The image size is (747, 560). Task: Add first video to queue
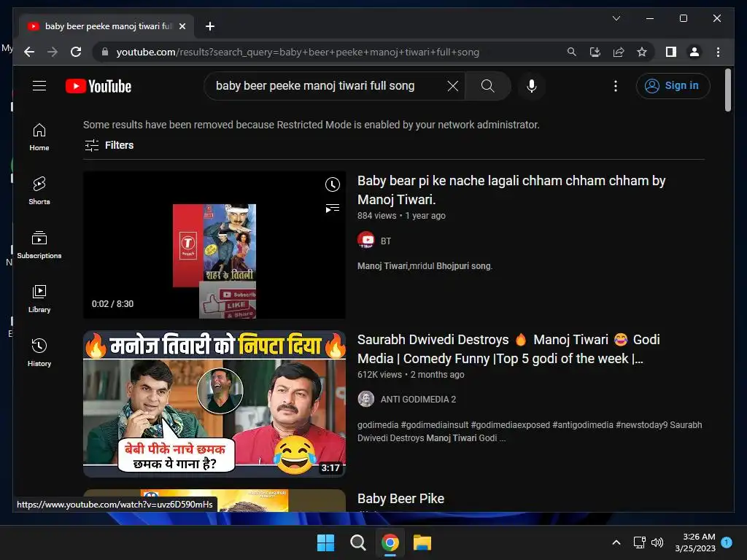(333, 208)
